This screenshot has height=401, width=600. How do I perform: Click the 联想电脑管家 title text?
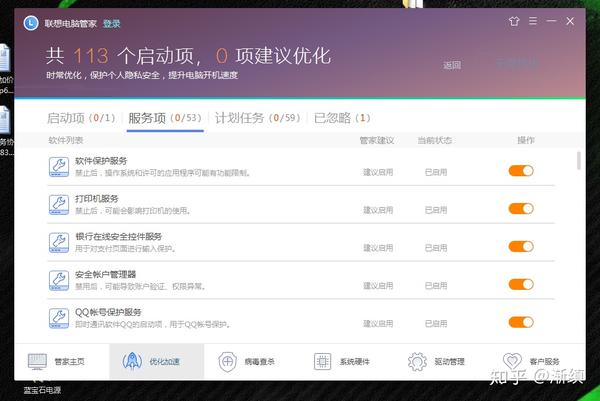[71, 24]
